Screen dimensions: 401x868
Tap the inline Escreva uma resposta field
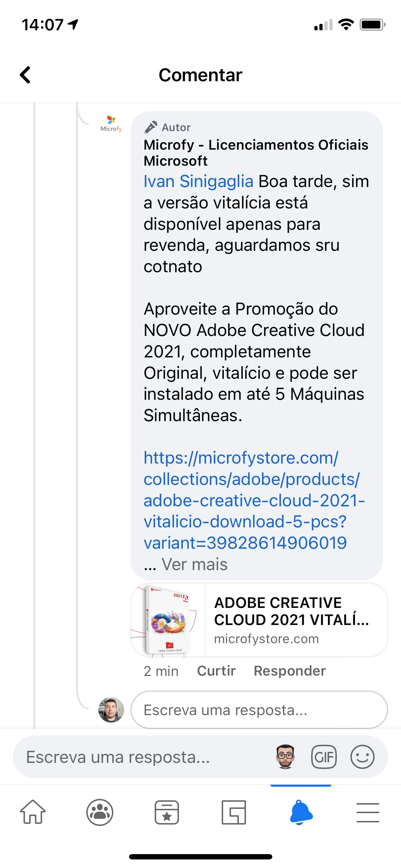(259, 710)
